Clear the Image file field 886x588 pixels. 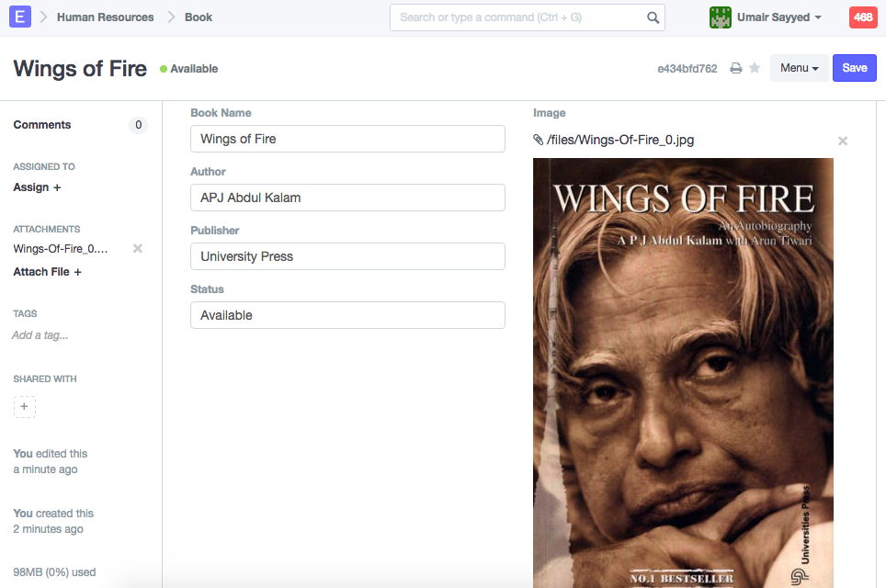point(843,141)
